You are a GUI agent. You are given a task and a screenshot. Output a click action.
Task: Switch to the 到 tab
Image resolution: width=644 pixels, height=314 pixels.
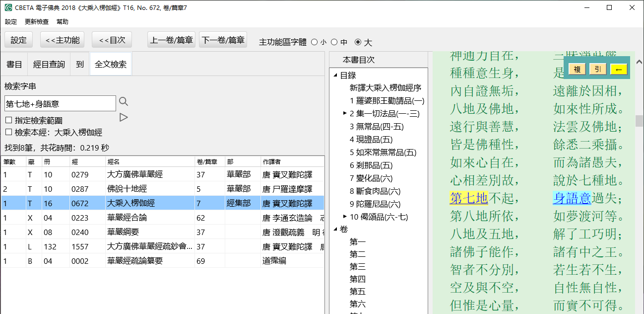[80, 64]
